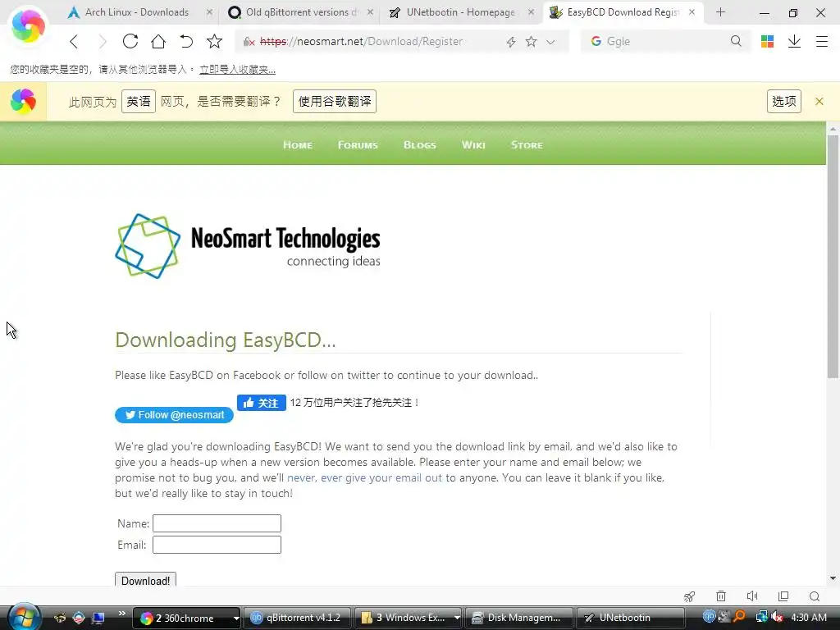
Task: Open the Windows Start orb
Action: pos(24,617)
